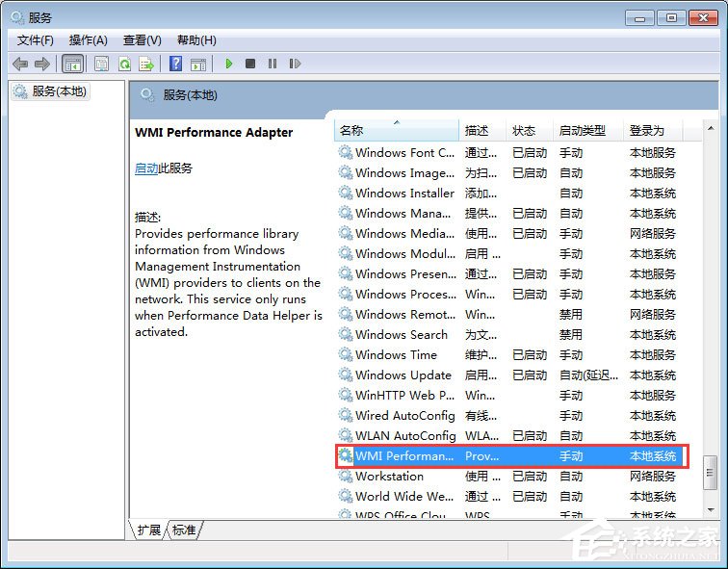Click the 启动 link to start service
Image resolution: width=728 pixels, height=569 pixels.
(146, 168)
